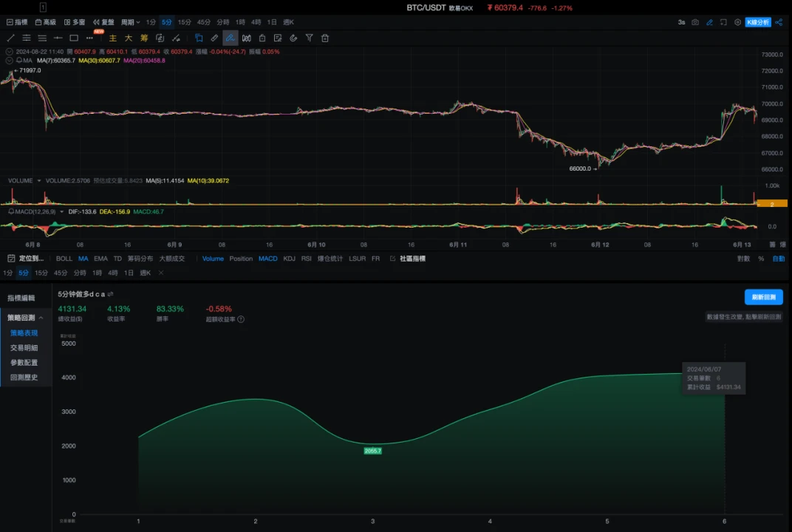Open the 周期 period dropdown

(130, 22)
